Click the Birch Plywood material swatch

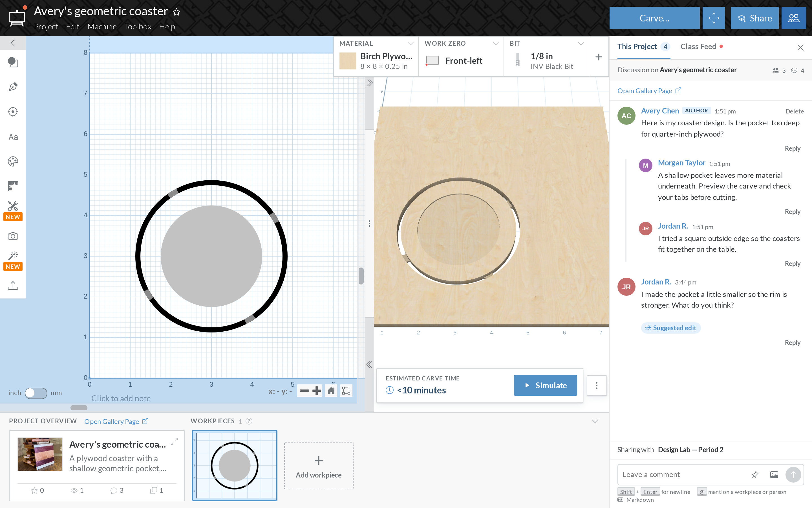[348, 61]
